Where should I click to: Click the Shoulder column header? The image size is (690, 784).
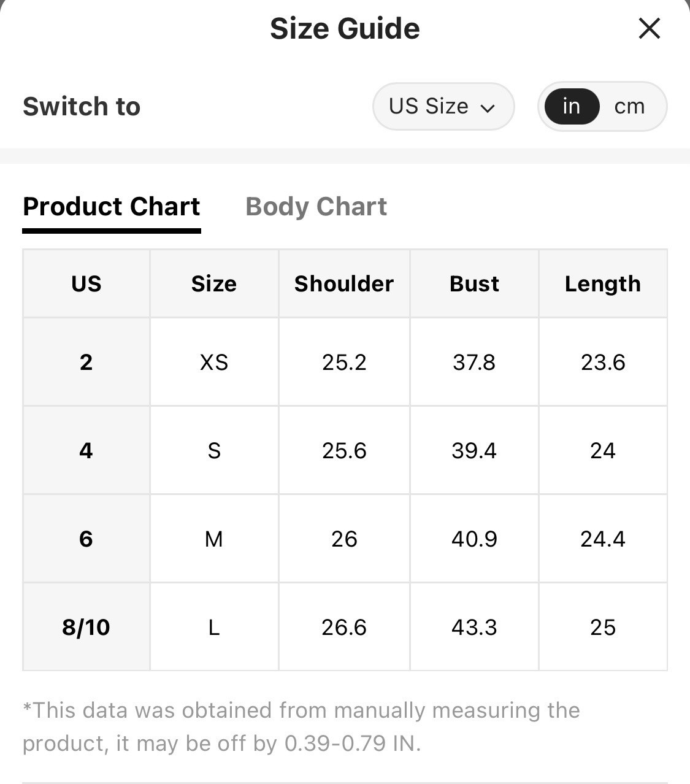344,283
